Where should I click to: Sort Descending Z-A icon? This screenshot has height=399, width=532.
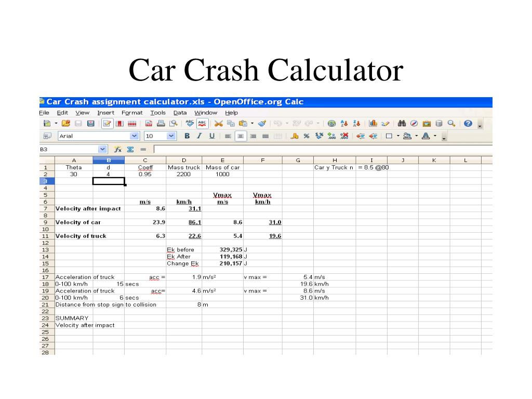(x=356, y=124)
